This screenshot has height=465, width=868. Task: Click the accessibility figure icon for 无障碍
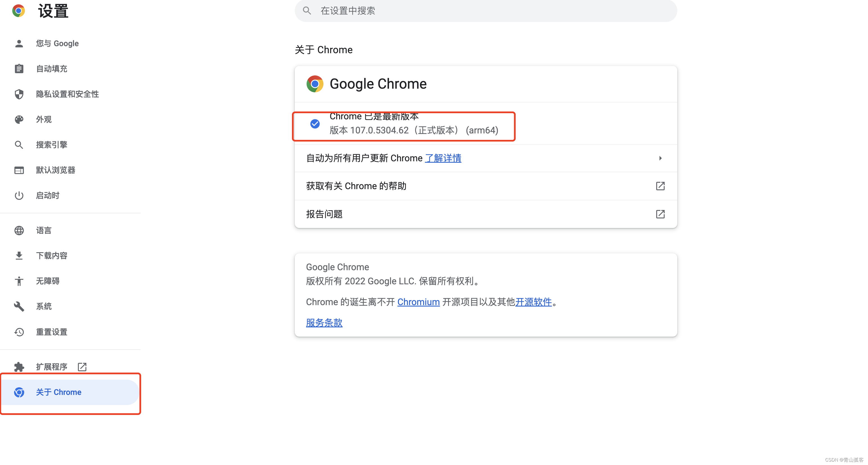pyautogui.click(x=19, y=281)
